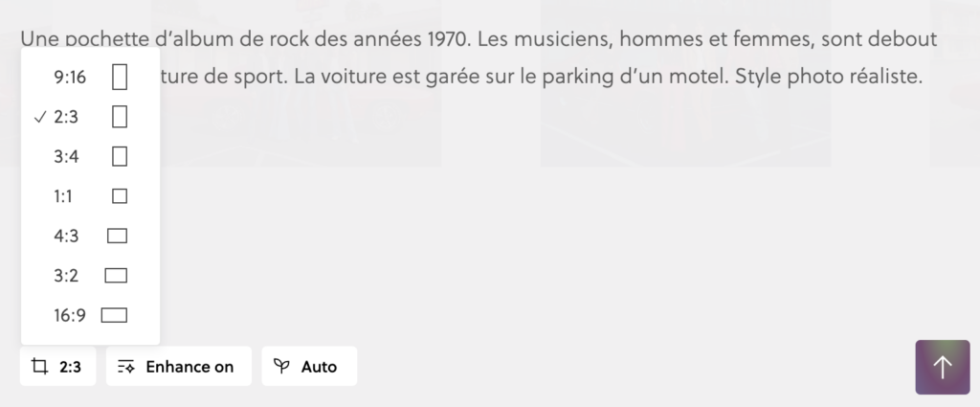Image resolution: width=980 pixels, height=407 pixels.
Task: Submit prompt with the up arrow button
Action: pyautogui.click(x=942, y=367)
